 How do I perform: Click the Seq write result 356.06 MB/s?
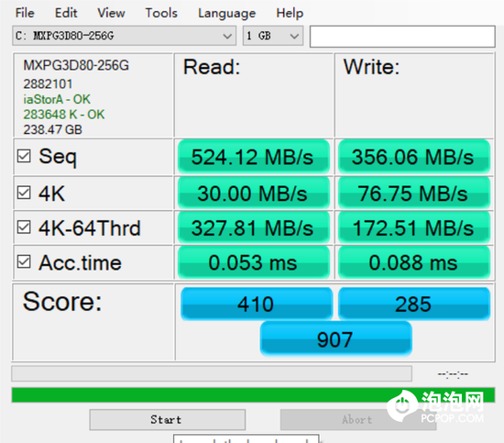point(414,157)
